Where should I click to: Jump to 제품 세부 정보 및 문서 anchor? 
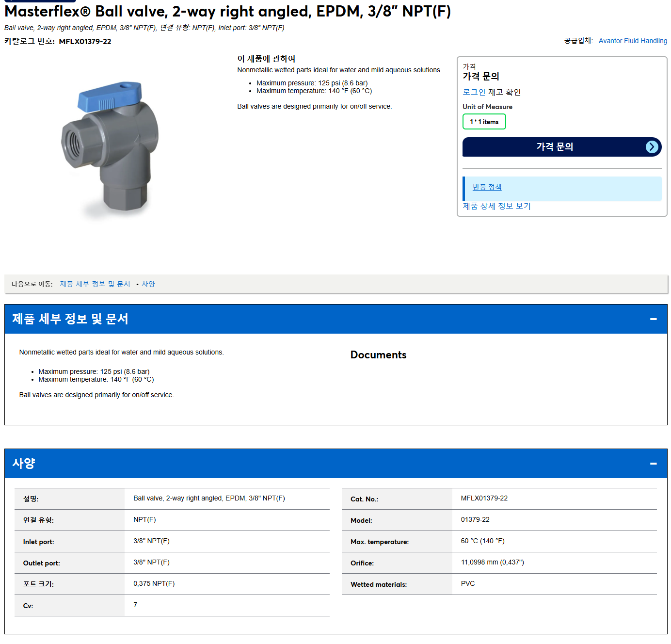(x=95, y=284)
